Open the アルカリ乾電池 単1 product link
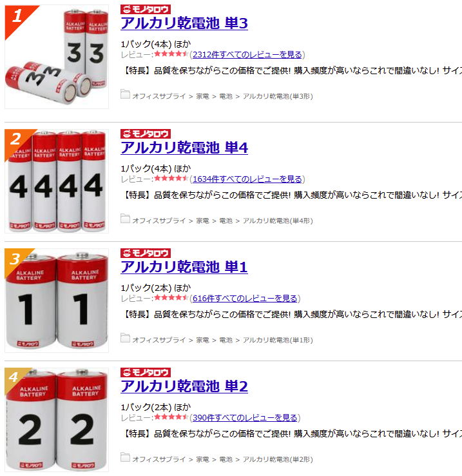This screenshot has width=462, height=476. coord(184,267)
